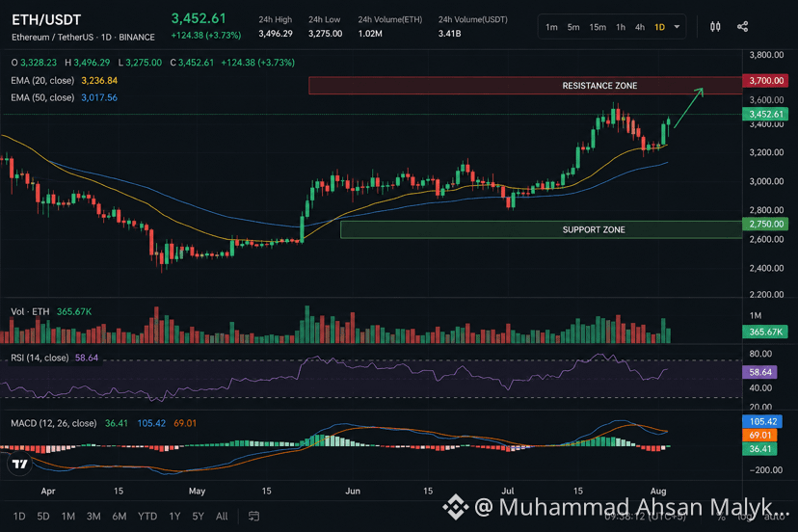Click the green 36.41 histogram axis label
798x532 pixels.
[x=759, y=449]
